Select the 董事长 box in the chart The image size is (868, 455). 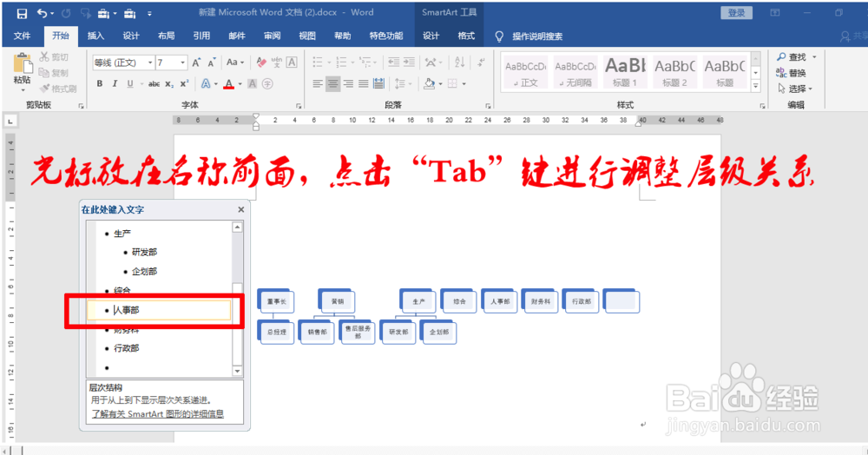[276, 301]
